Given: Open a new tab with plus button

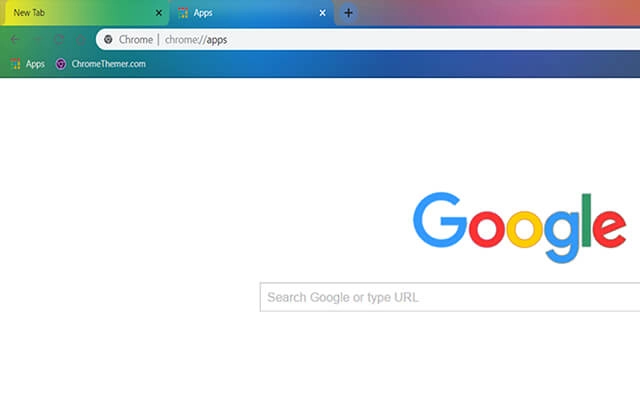Looking at the screenshot, I should click(348, 13).
